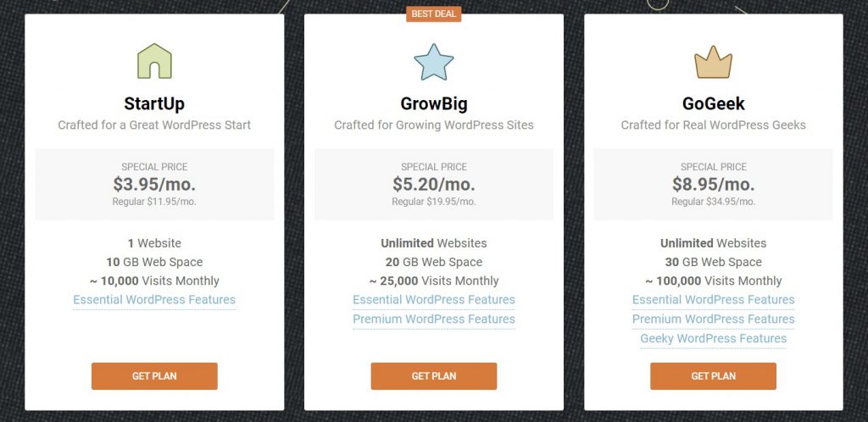This screenshot has height=422, width=868.
Task: Click the $8.95/mo. special price
Action: [x=713, y=184]
